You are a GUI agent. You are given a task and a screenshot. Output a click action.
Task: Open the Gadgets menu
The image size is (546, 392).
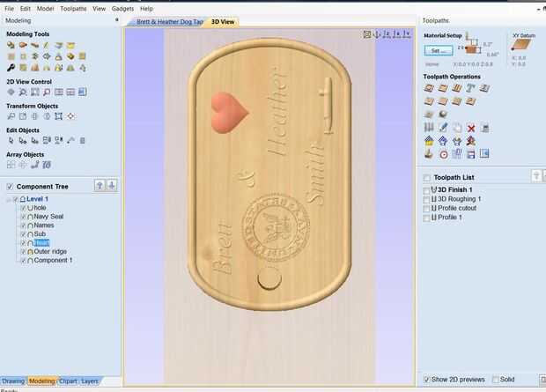click(122, 9)
